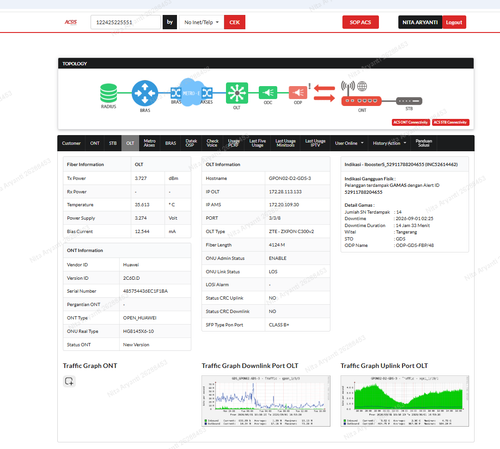
Task: Open the Last Usage IPTV tab
Action: click(x=315, y=143)
